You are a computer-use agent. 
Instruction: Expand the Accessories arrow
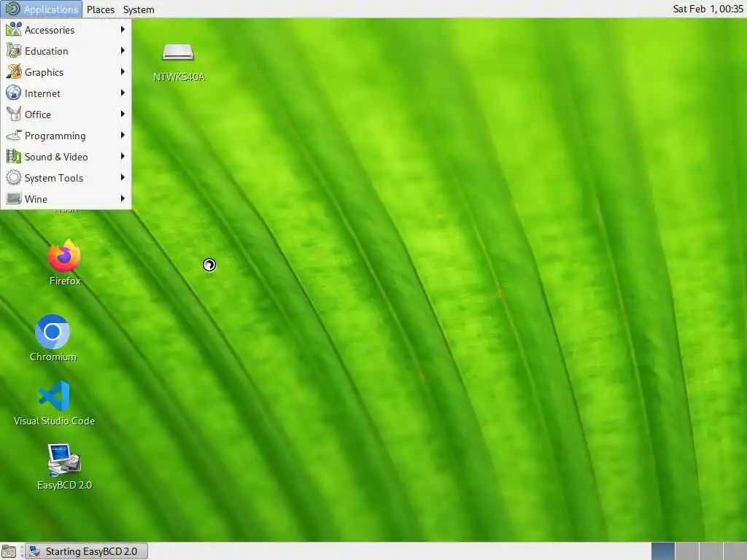(x=123, y=29)
